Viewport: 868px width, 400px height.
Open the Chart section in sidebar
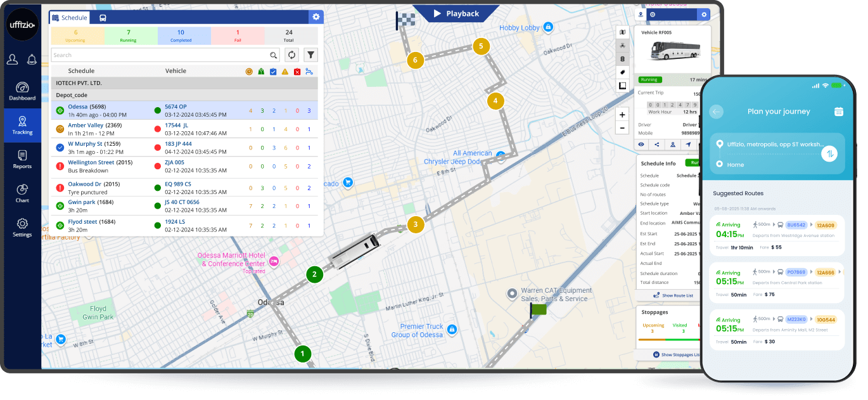(22, 193)
